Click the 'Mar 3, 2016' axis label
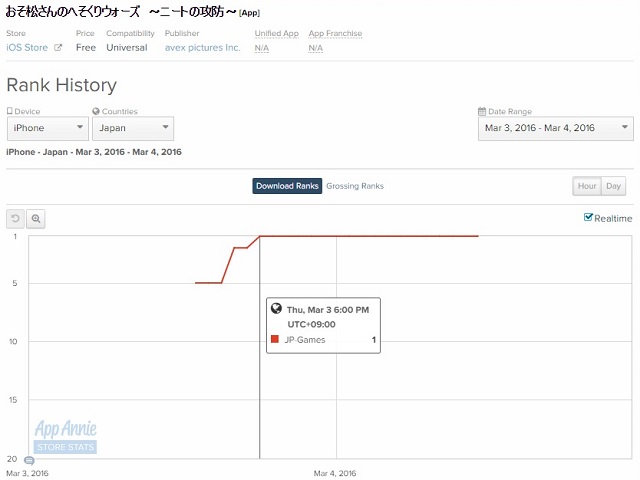 point(27,473)
